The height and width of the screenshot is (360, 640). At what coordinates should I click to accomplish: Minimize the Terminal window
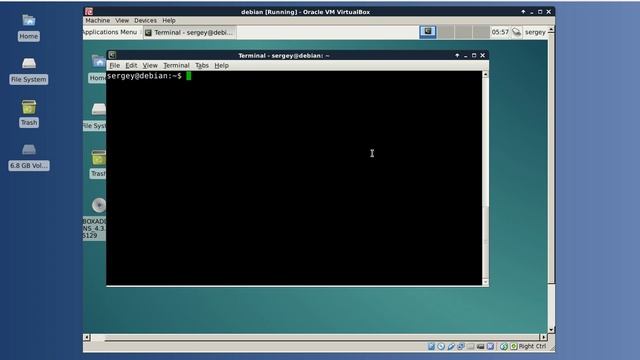click(466, 55)
